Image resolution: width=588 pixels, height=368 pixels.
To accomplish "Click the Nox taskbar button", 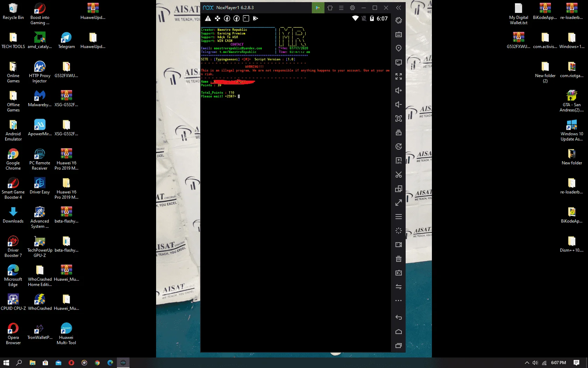I will point(123,363).
